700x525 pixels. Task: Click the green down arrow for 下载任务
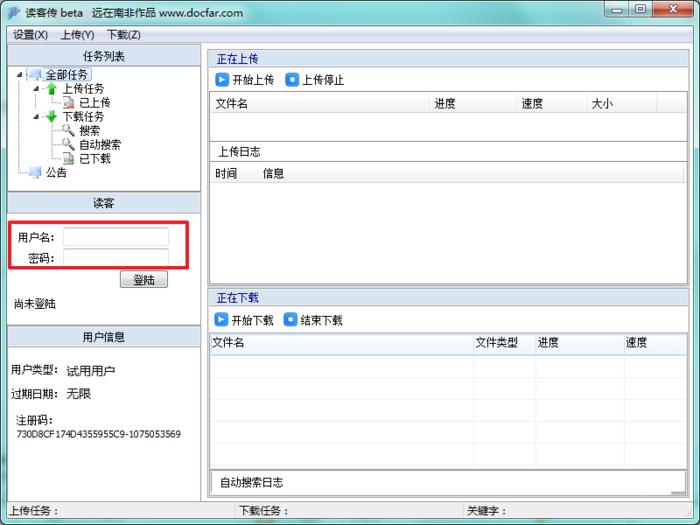coord(52,117)
